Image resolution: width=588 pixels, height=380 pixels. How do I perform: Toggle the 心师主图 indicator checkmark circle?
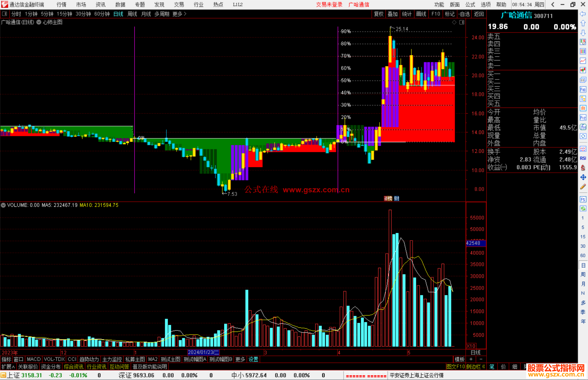pos(39,22)
